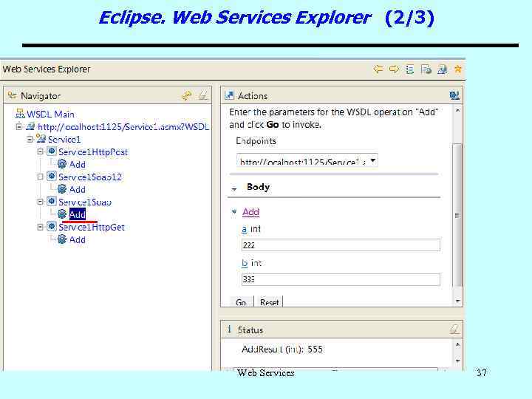The image size is (532, 399).
Task: Click the Go button
Action: (x=241, y=302)
